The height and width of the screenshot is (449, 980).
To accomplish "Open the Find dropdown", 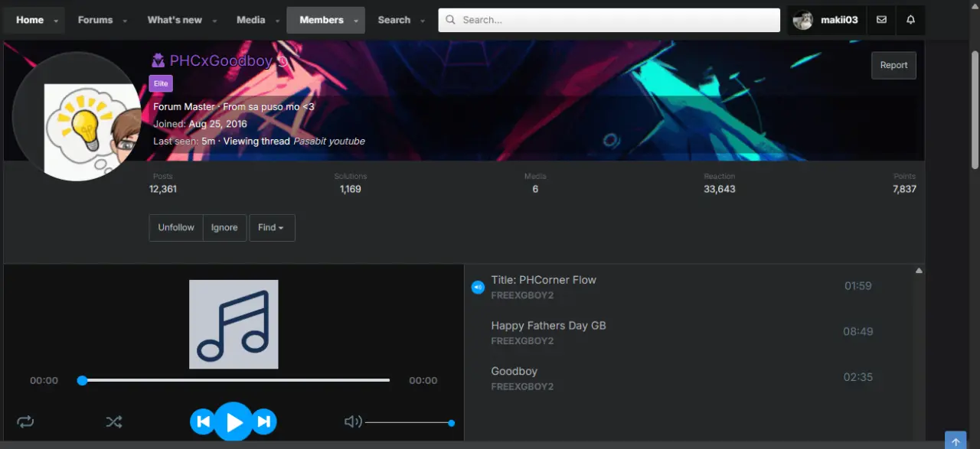I will [272, 228].
